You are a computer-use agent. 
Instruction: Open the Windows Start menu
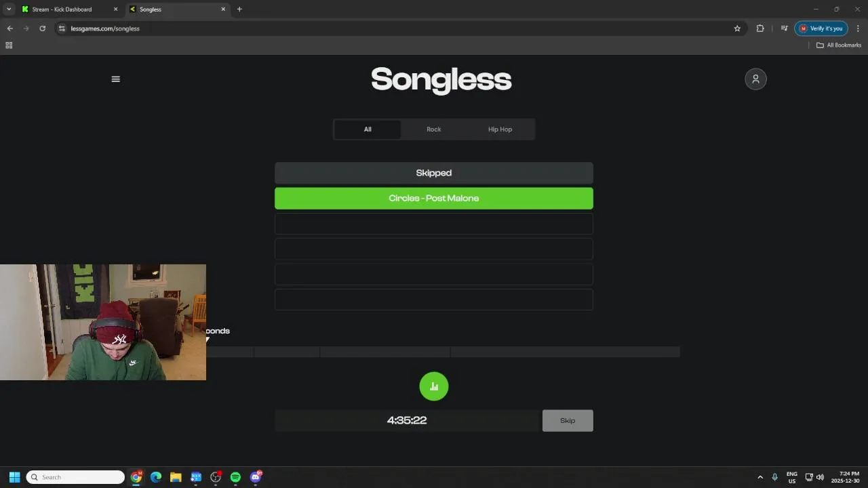click(14, 477)
